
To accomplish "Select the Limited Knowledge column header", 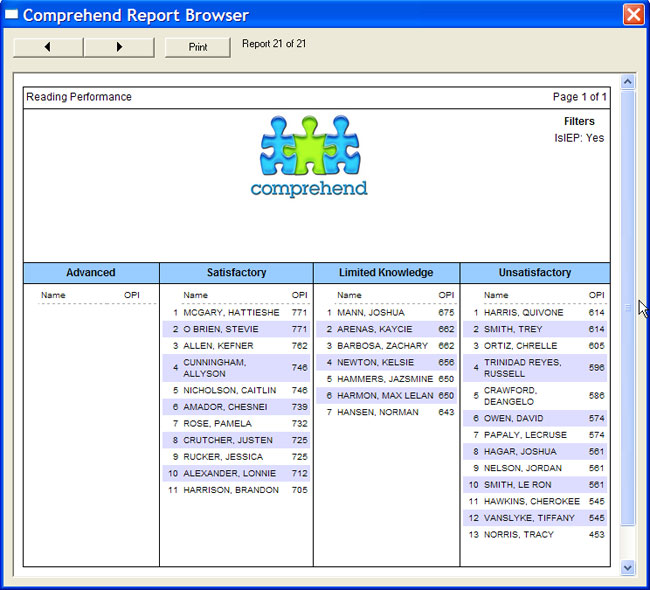I will 386,272.
